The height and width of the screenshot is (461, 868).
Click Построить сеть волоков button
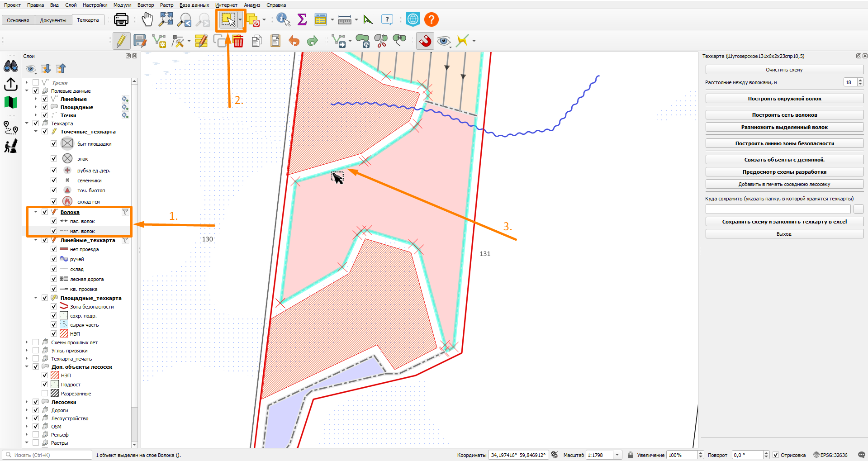pos(784,115)
